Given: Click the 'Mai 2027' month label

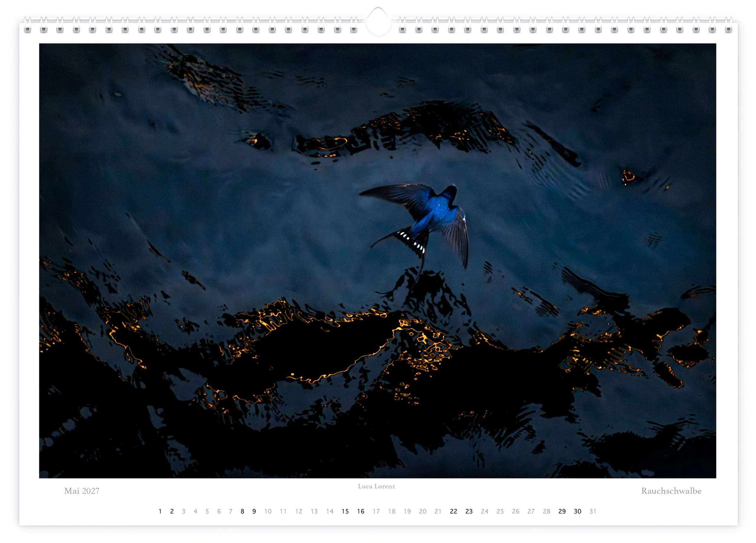Looking at the screenshot, I should (x=82, y=491).
